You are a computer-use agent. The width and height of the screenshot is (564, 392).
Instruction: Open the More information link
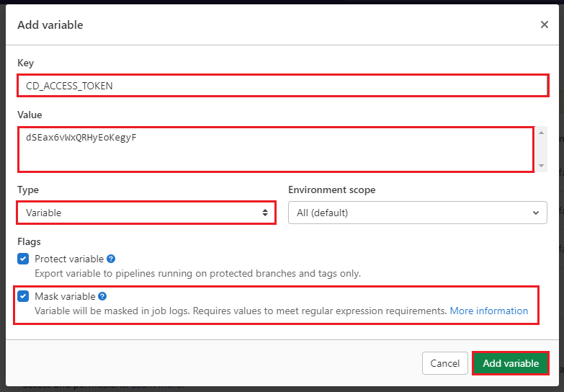coord(489,311)
